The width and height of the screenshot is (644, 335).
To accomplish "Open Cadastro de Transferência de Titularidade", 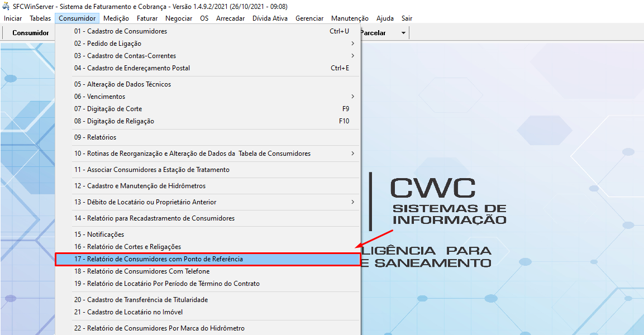I will pos(141,300).
